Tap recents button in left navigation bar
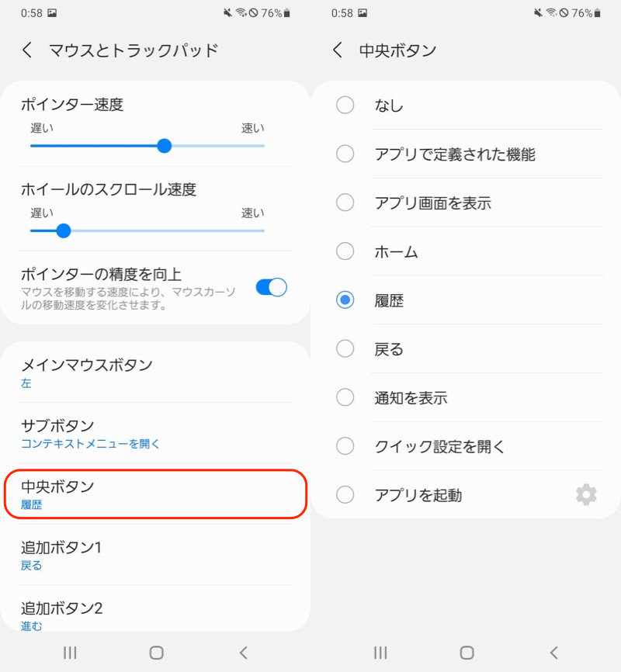Image resolution: width=621 pixels, height=672 pixels. (70, 653)
